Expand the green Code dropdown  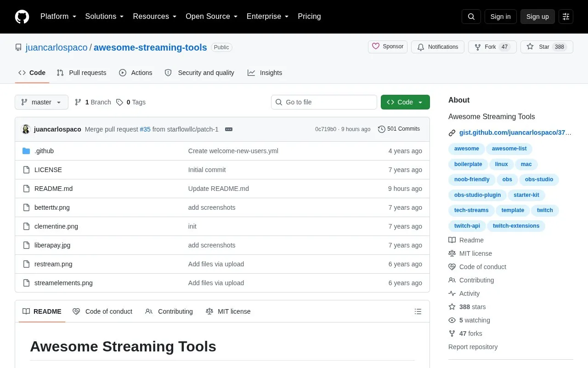(x=405, y=102)
